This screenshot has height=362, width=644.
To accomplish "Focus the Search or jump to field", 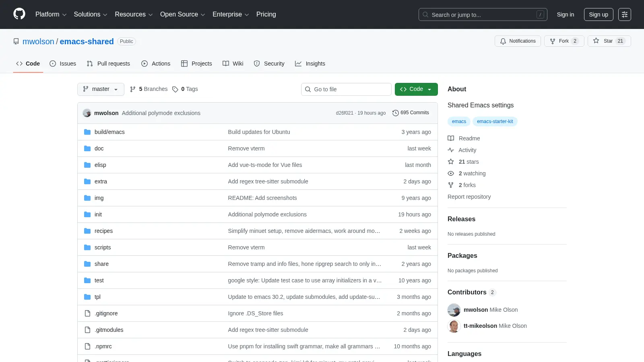I will point(483,14).
